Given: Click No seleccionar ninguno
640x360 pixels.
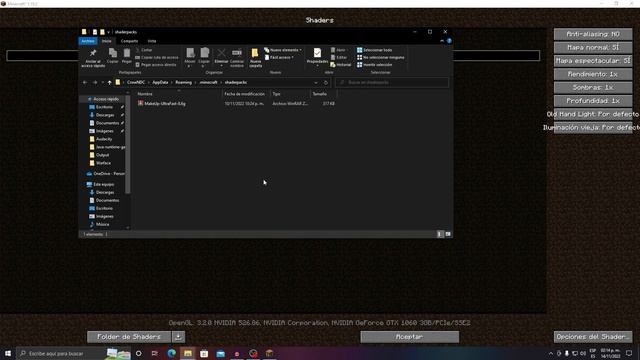Looking at the screenshot, I should pyautogui.click(x=380, y=57).
